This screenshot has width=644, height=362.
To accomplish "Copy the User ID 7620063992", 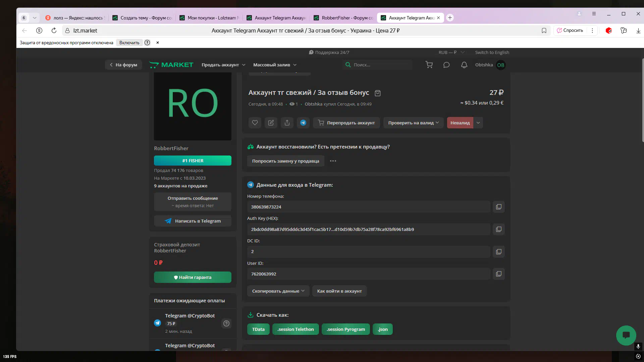I will 499,274.
